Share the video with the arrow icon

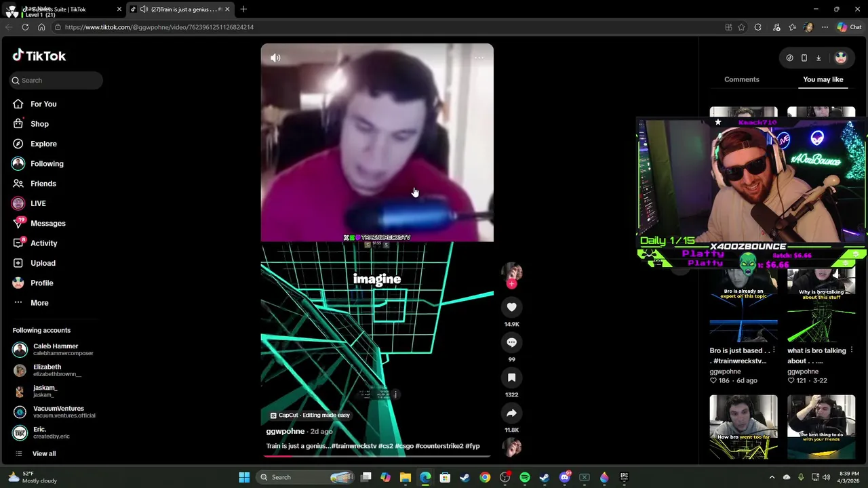point(511,413)
